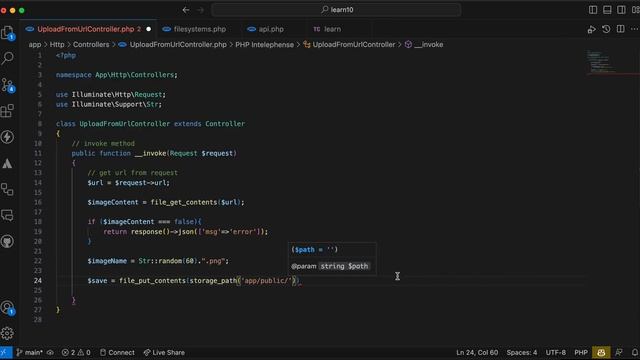Close the unsaved UploadFromUrlController.php tab dot

149,29
